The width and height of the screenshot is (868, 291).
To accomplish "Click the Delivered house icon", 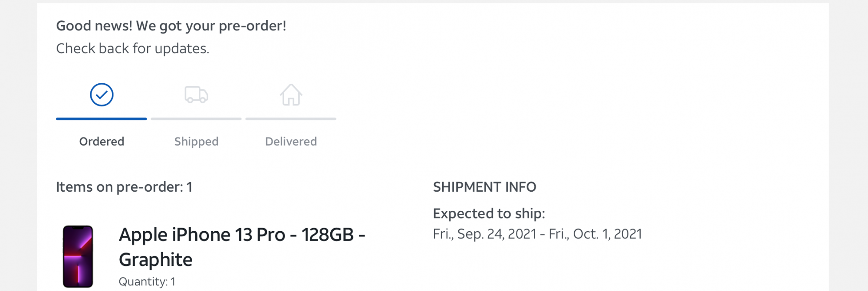I will click(x=291, y=95).
